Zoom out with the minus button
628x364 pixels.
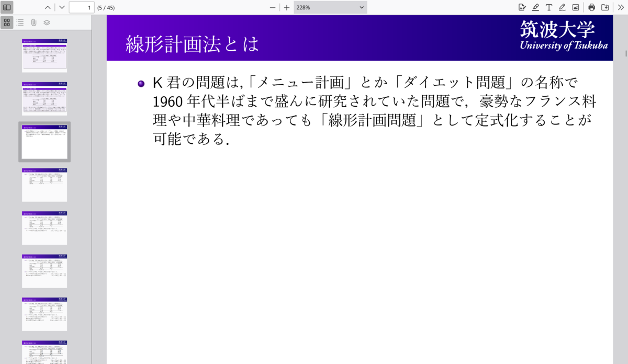[272, 7]
